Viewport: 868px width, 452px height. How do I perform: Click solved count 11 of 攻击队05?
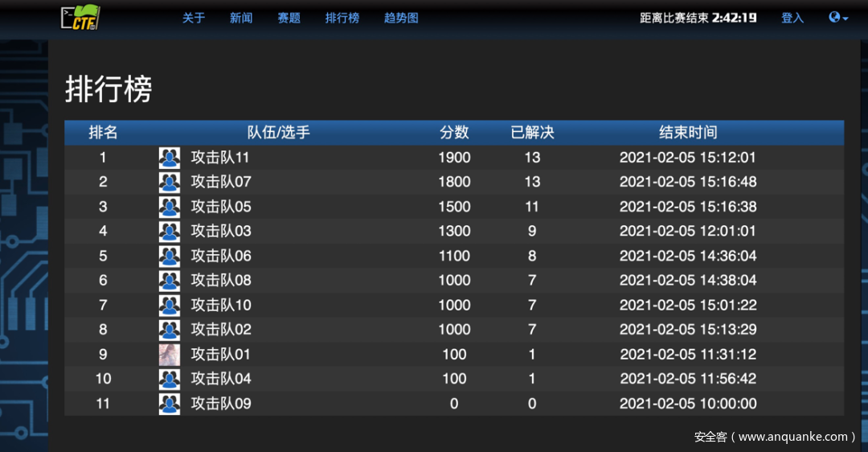click(532, 207)
